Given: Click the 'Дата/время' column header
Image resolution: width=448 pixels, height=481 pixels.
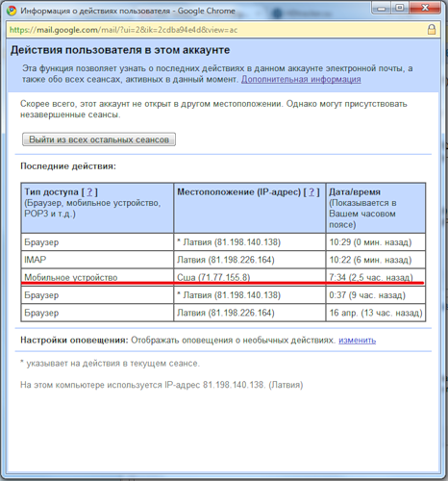Looking at the screenshot, I should [376, 208].
